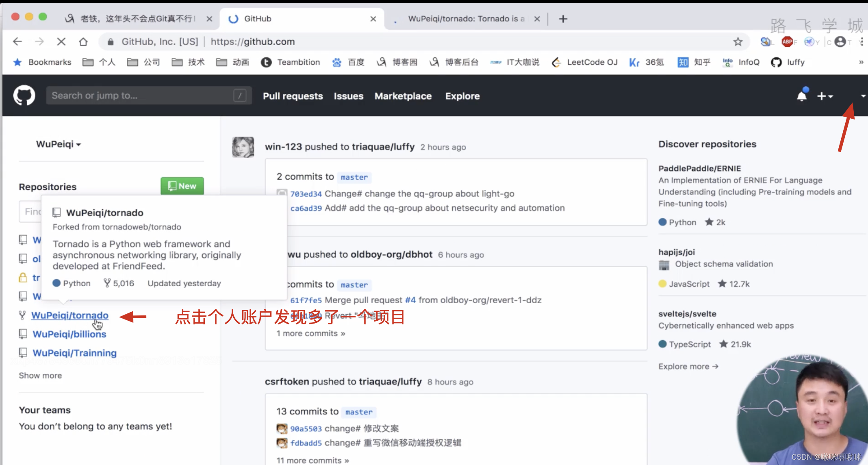The width and height of the screenshot is (868, 465).
Task: Open PaddlePaddle/ERNIE repository
Action: tap(699, 168)
